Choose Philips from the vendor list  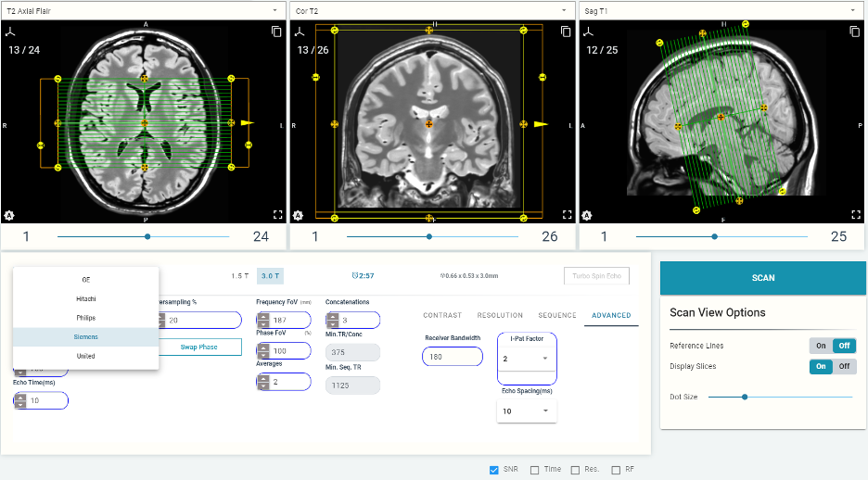pos(85,318)
